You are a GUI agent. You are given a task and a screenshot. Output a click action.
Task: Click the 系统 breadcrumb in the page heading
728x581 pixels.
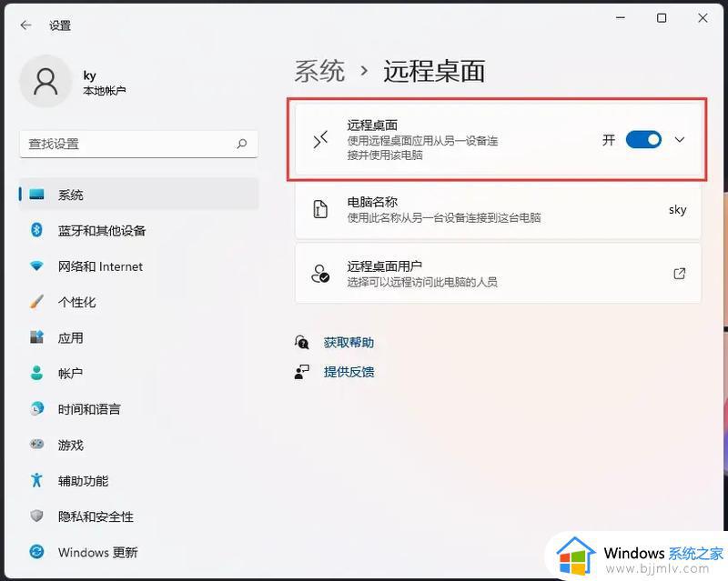(319, 72)
